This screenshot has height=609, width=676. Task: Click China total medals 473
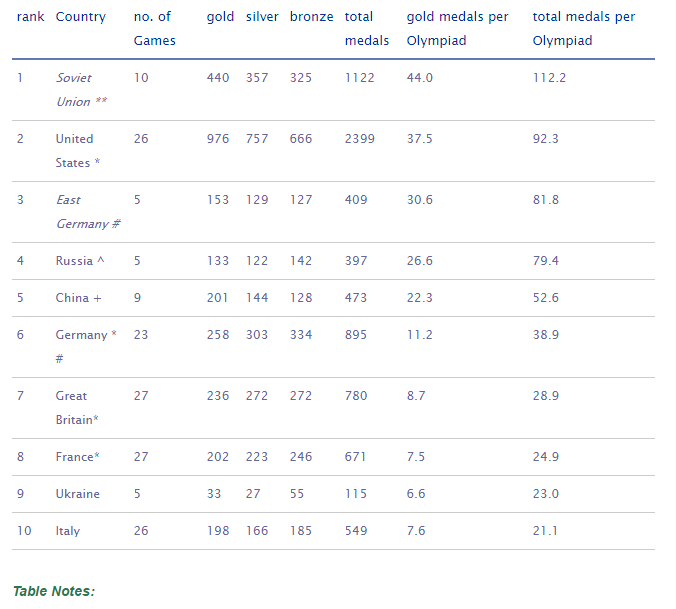pos(356,298)
